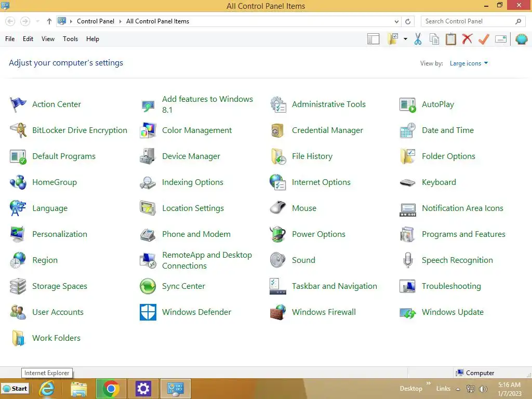Click the Color Management icon
Screen dimensions: 532x399
point(148,130)
